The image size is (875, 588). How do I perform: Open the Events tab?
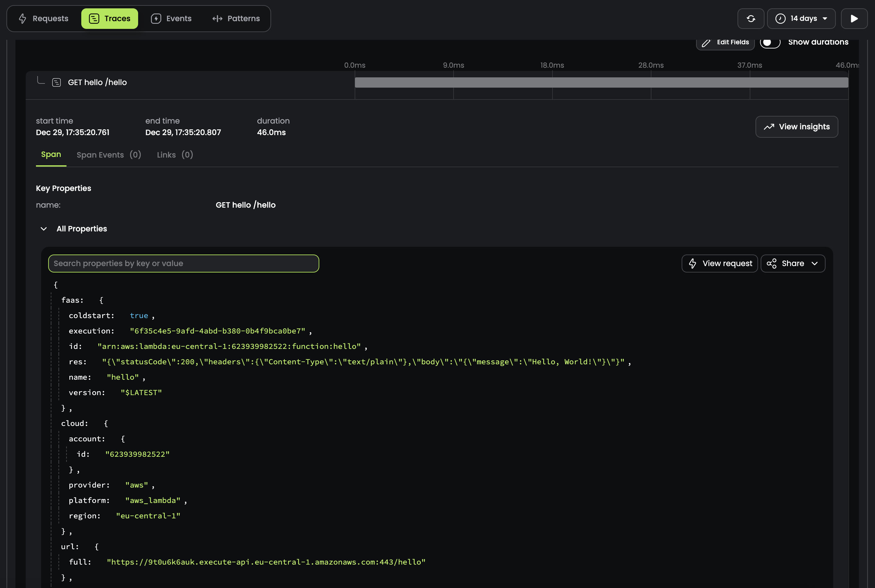171,18
